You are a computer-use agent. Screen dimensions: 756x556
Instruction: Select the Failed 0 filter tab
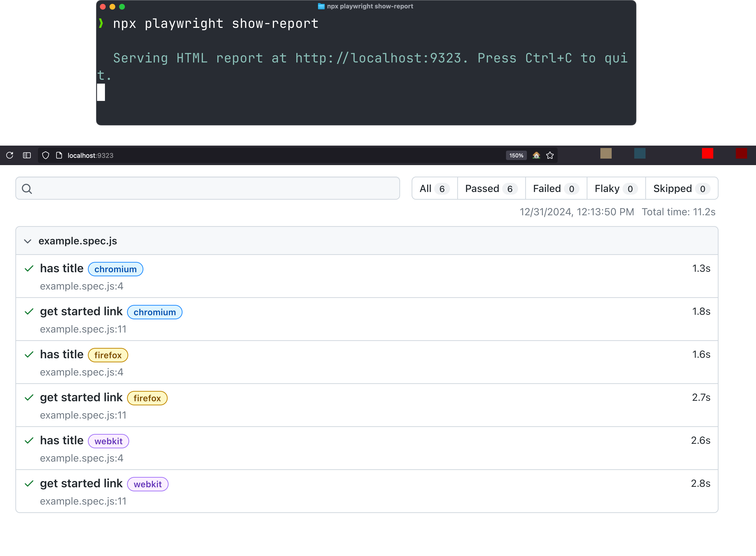[x=556, y=188]
